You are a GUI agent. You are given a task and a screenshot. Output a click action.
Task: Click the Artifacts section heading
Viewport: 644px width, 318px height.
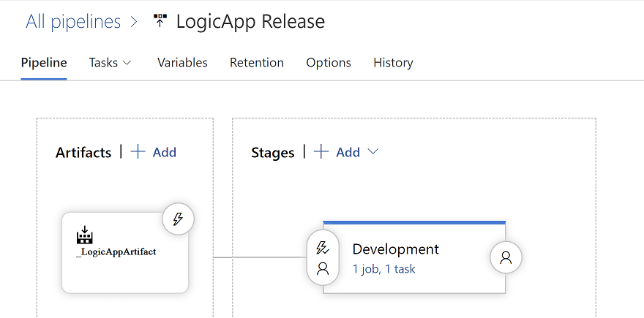tap(83, 153)
